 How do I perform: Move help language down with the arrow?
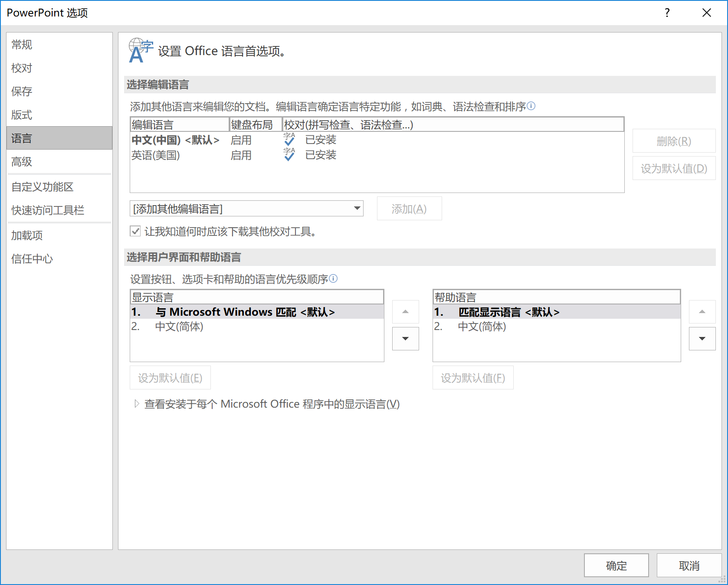pos(702,338)
